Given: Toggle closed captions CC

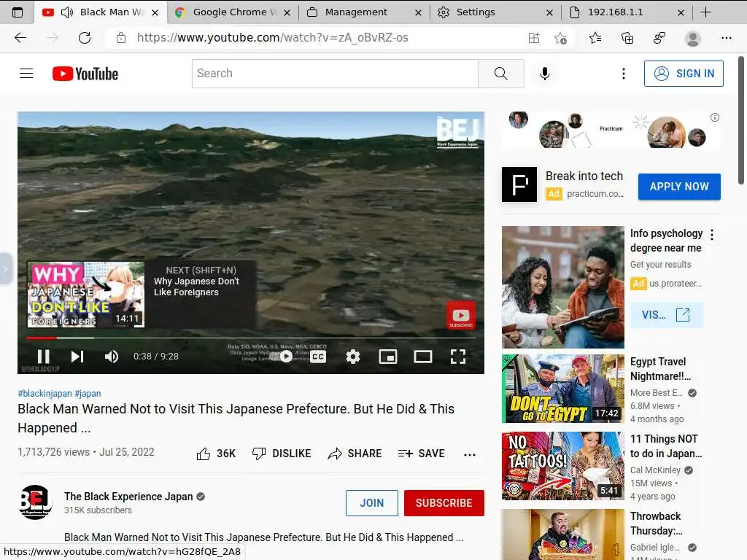Looking at the screenshot, I should click(x=318, y=356).
